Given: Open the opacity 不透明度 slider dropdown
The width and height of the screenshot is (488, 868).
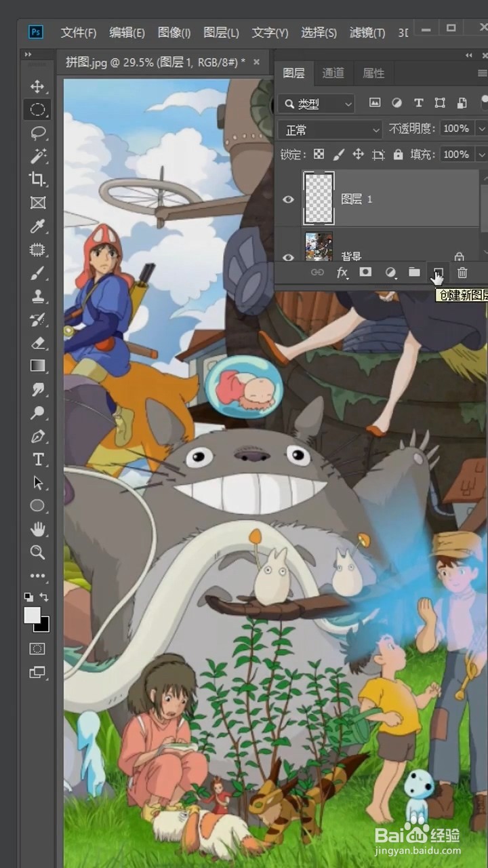Looking at the screenshot, I should click(x=481, y=129).
